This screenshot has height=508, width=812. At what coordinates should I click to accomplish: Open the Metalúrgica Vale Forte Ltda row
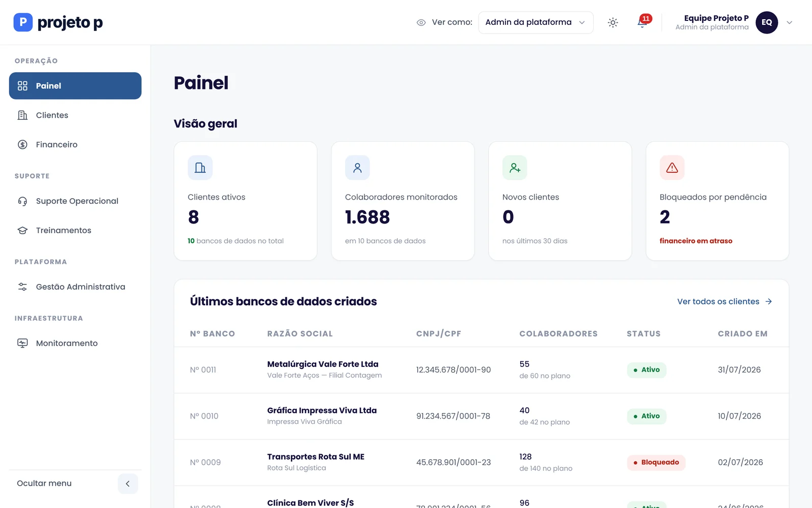coord(481,370)
